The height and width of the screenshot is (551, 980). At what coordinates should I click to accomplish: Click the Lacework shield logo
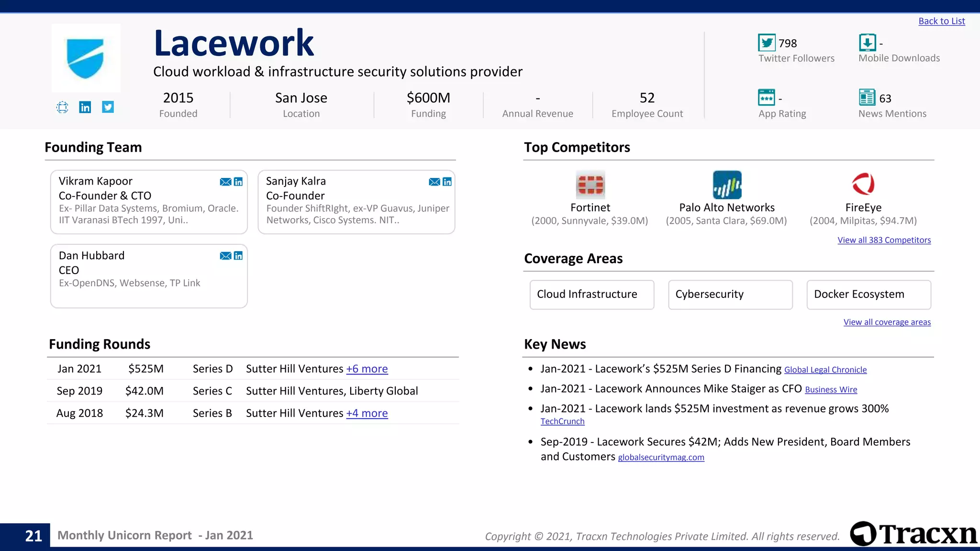tap(86, 58)
